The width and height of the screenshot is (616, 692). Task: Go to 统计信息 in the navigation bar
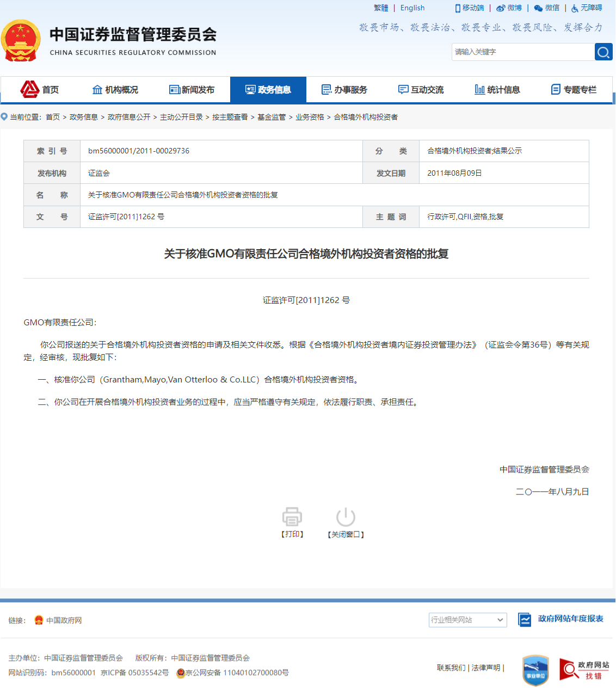click(497, 90)
